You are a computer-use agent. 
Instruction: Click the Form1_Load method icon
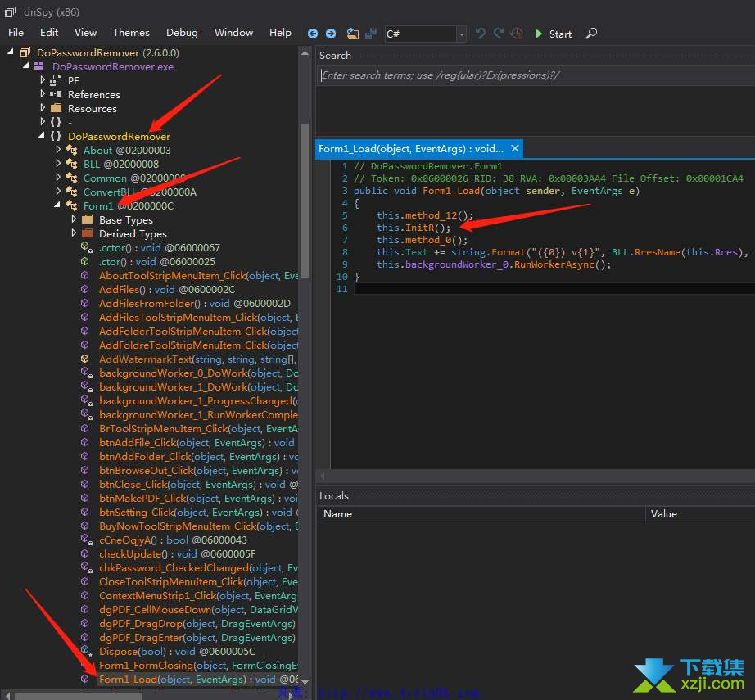coord(84,680)
